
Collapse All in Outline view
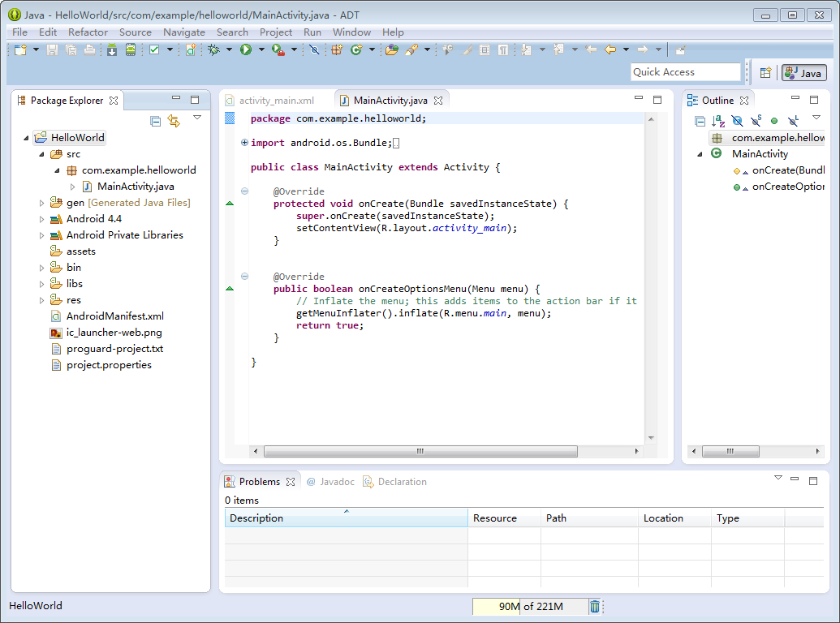click(700, 121)
